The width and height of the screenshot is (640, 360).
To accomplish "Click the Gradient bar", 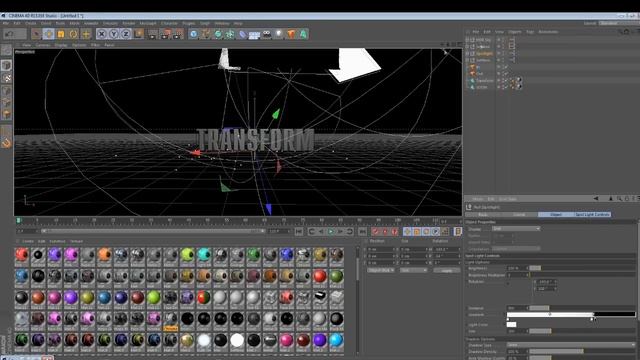I will [x=571, y=314].
